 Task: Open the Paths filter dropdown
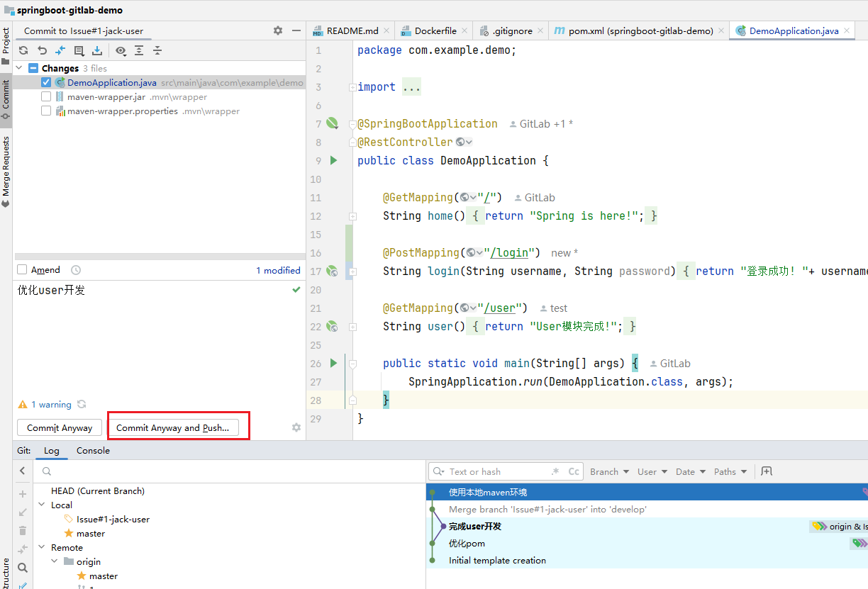click(x=730, y=471)
